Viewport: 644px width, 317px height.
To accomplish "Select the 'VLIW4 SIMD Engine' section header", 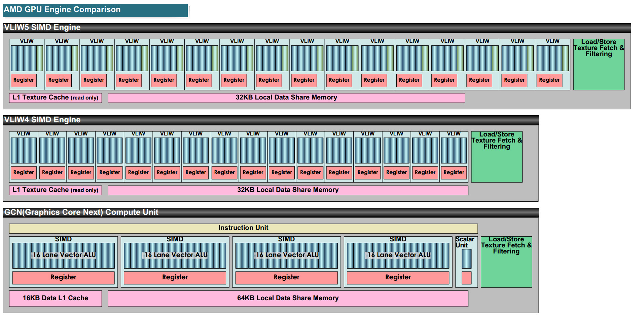I will coord(271,120).
